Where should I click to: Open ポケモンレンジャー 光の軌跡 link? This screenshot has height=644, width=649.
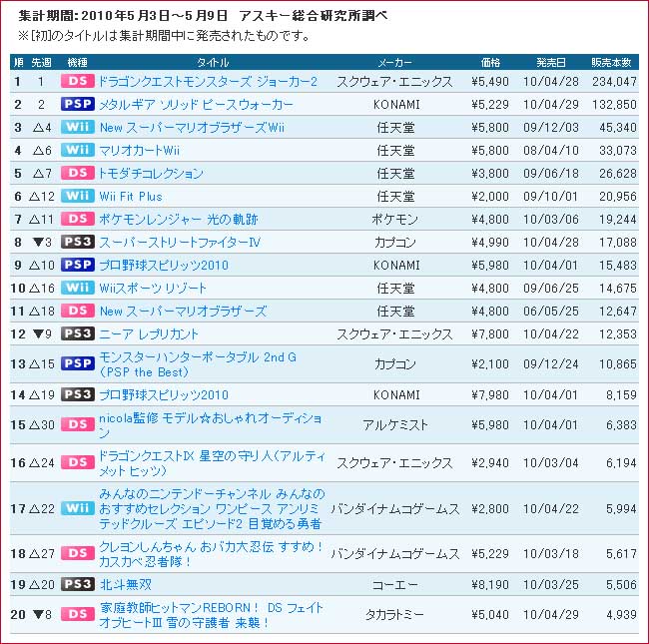(x=179, y=220)
